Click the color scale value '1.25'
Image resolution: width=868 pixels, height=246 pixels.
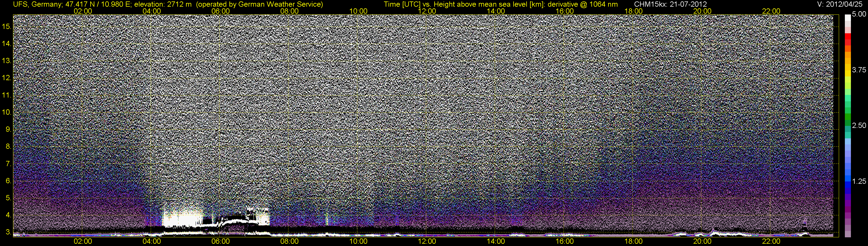pos(859,181)
